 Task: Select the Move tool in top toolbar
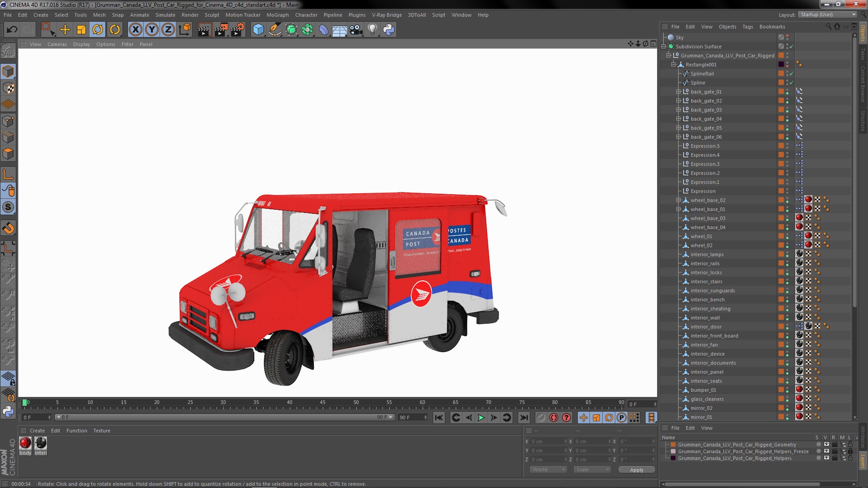click(65, 30)
